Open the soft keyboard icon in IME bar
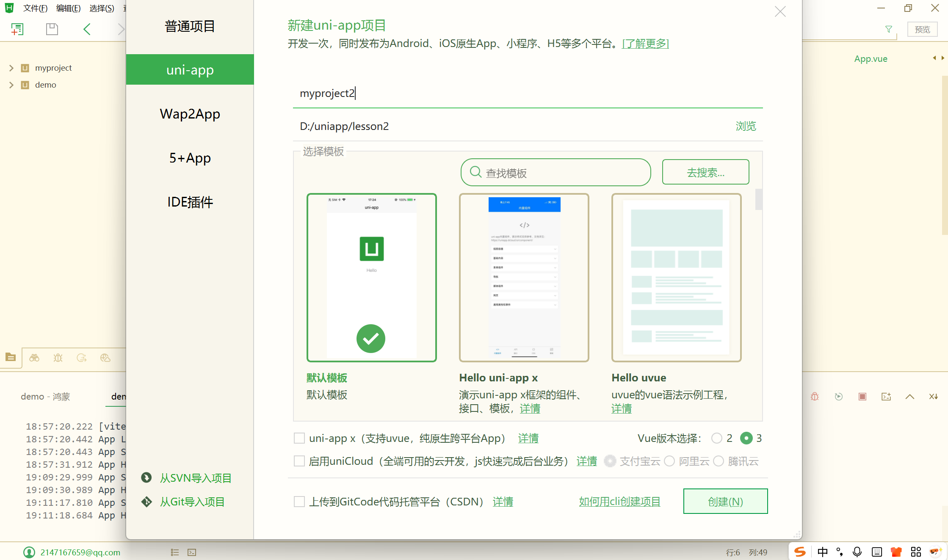 click(877, 552)
